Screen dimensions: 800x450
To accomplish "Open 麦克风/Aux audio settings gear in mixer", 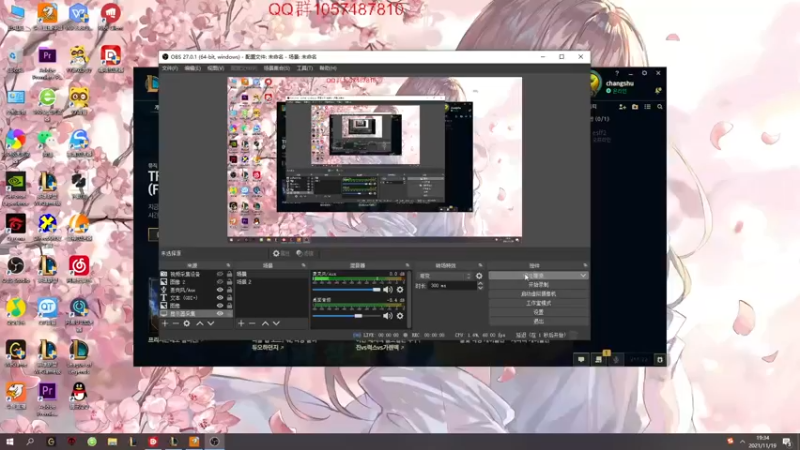I will click(x=400, y=290).
